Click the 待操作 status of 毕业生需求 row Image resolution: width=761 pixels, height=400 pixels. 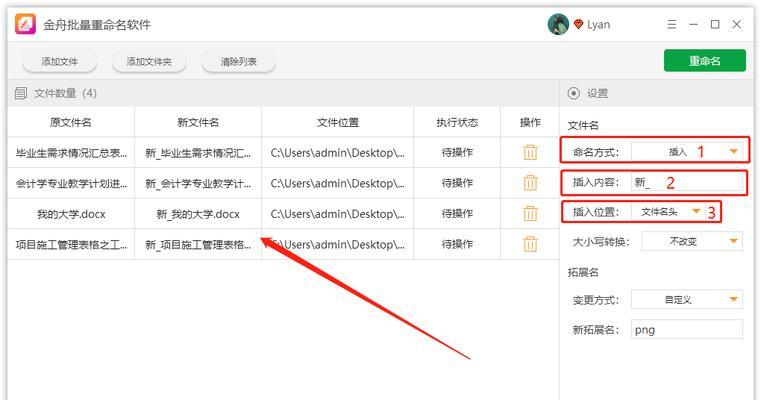pyautogui.click(x=457, y=152)
